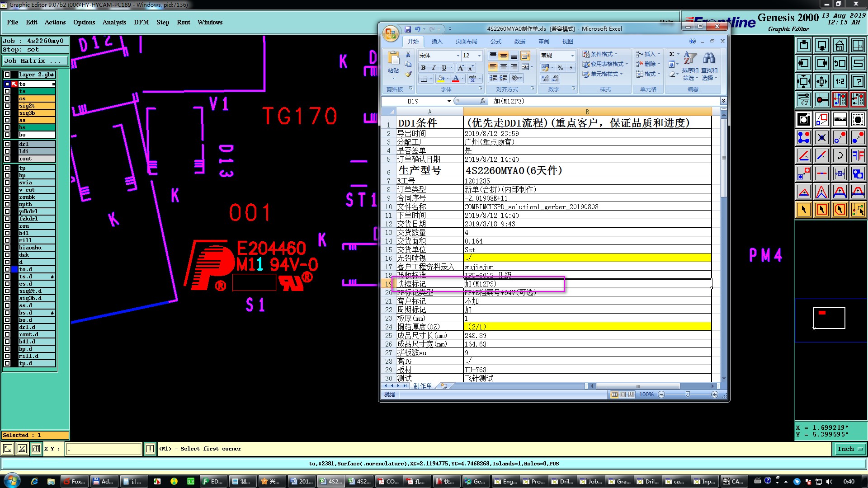Switch to the 插入 ribbon tab in Excel
The image size is (868, 488).
tap(437, 41)
